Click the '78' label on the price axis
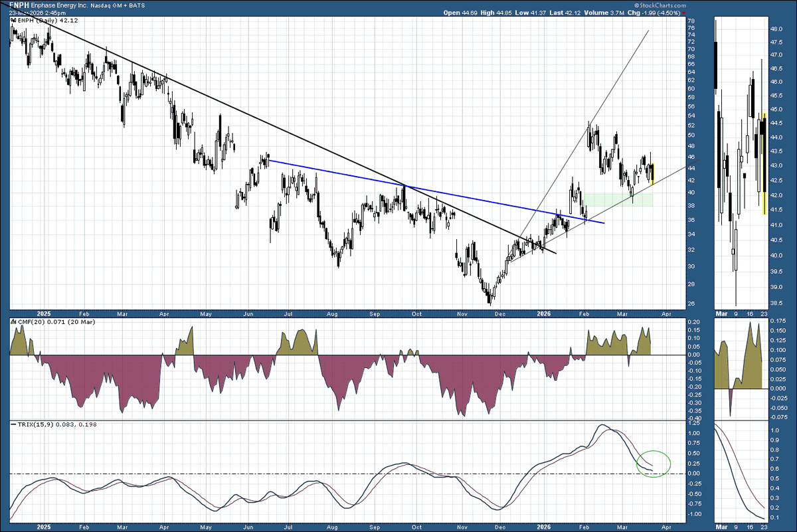 tap(691, 21)
